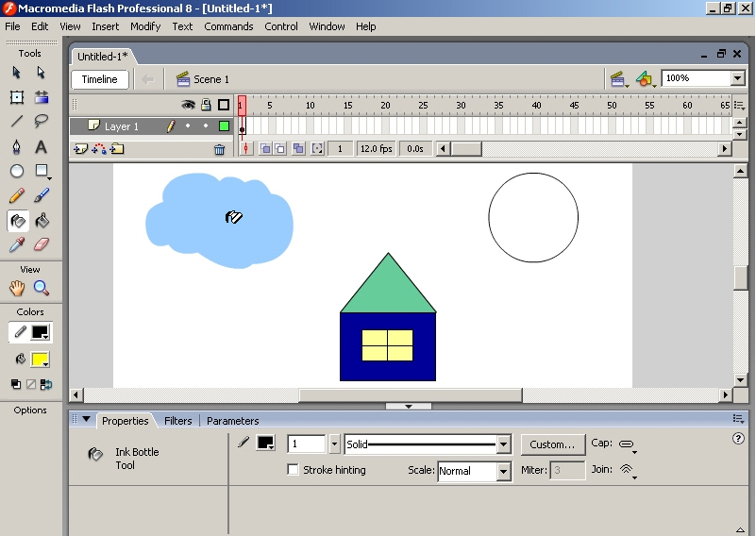Toggle the Onion Skin button
Viewport: 756px width, 536px height.
pos(264,148)
